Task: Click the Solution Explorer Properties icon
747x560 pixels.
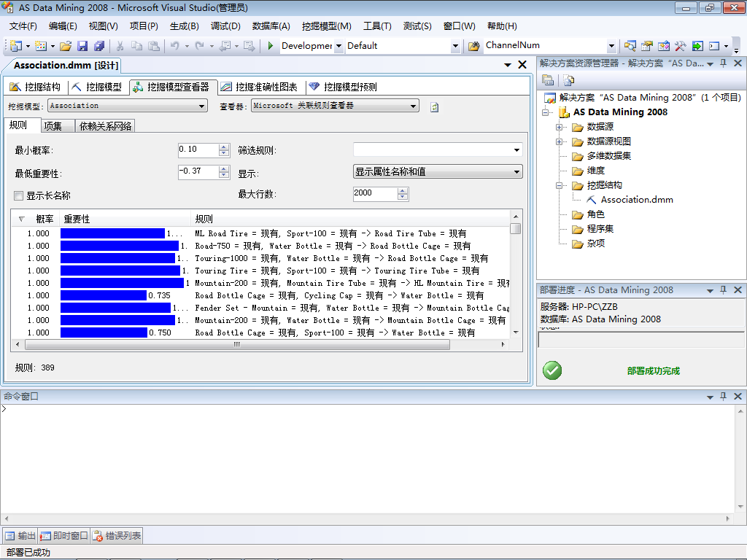Action: (x=548, y=80)
